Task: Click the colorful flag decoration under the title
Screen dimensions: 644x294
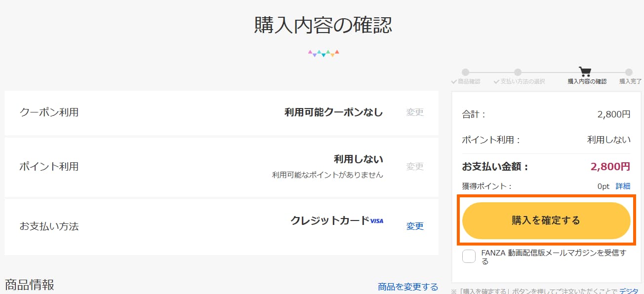Action: [322, 52]
